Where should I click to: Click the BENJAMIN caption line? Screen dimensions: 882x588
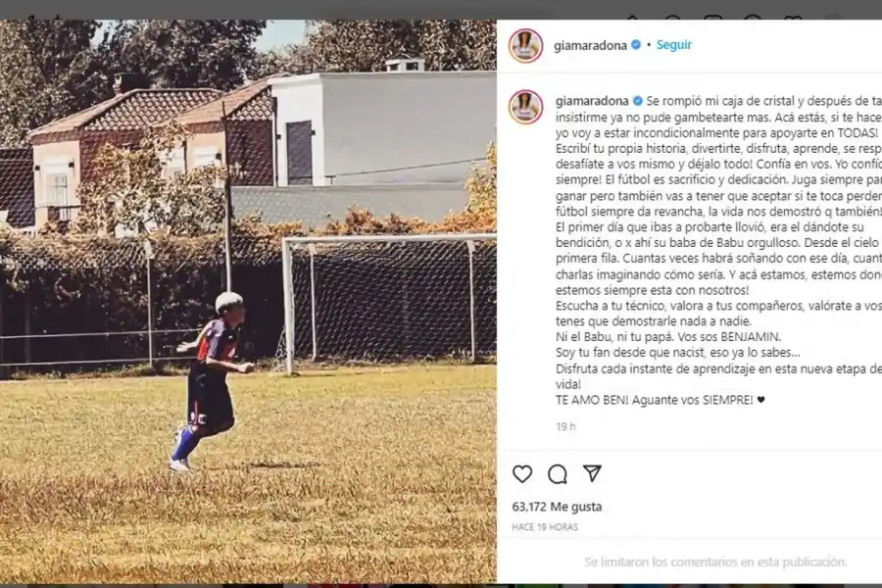(x=668, y=337)
